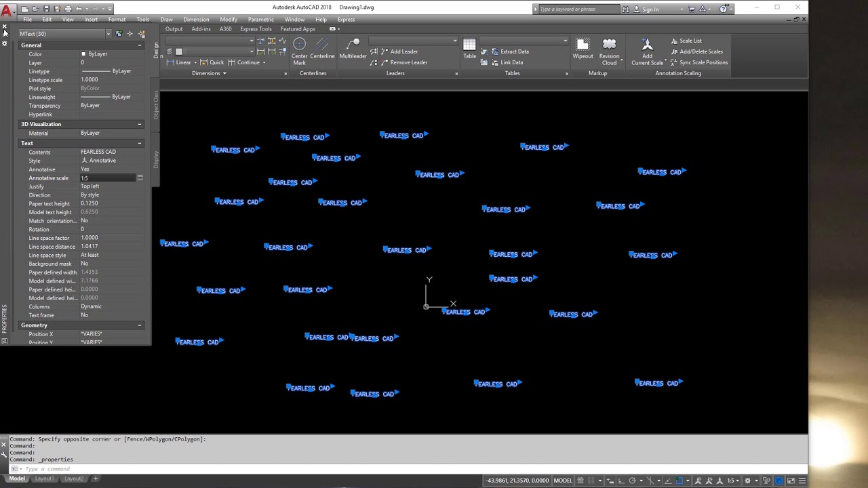
Task: Select the Wipeout tool
Action: (583, 49)
